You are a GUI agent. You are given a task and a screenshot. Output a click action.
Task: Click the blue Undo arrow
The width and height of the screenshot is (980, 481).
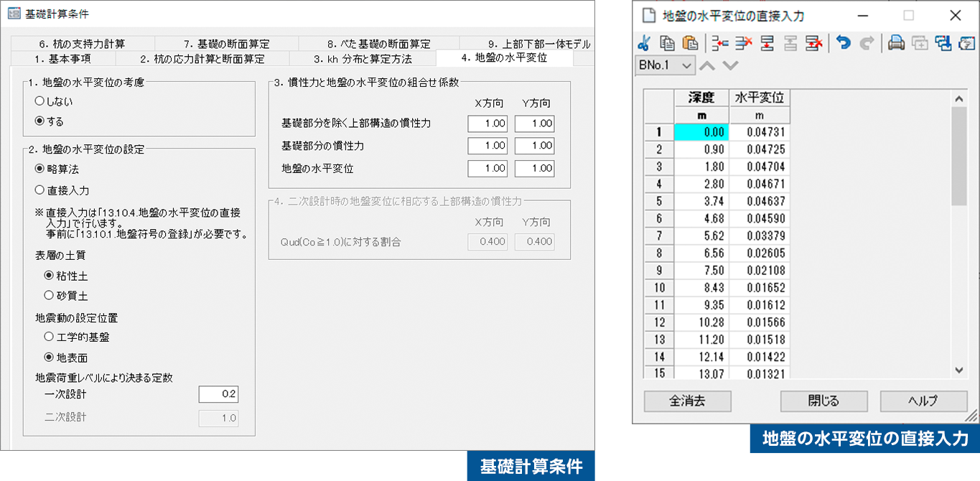(x=844, y=43)
